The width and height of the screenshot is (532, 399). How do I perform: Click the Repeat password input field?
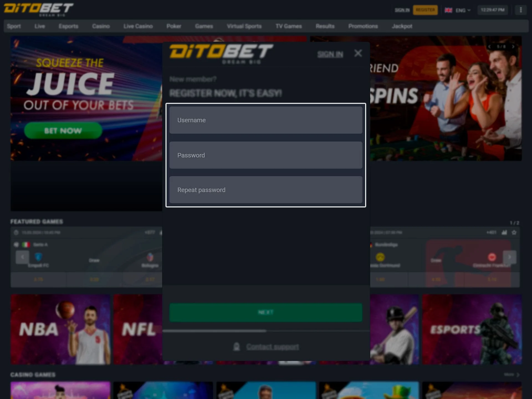tap(266, 190)
